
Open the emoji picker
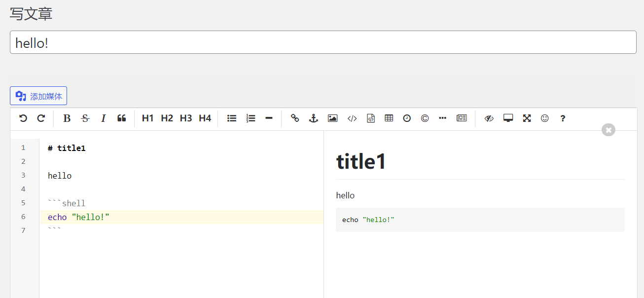pos(545,118)
